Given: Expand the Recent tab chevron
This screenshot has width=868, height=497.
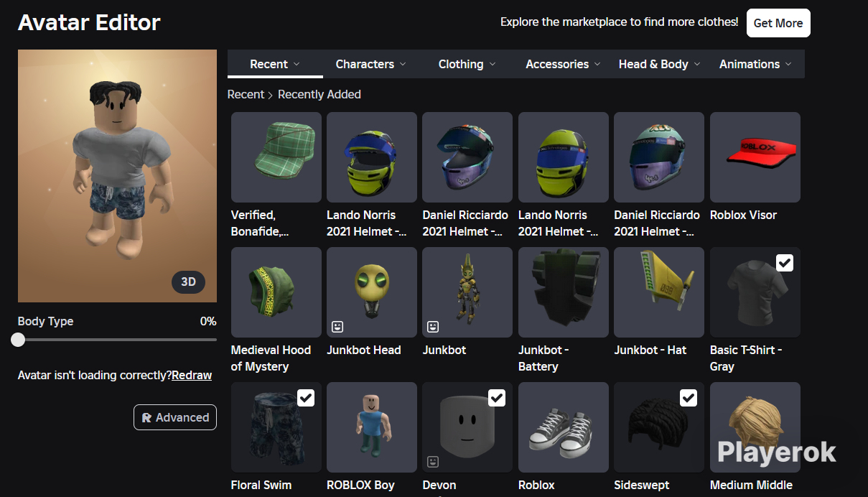Looking at the screenshot, I should 297,64.
